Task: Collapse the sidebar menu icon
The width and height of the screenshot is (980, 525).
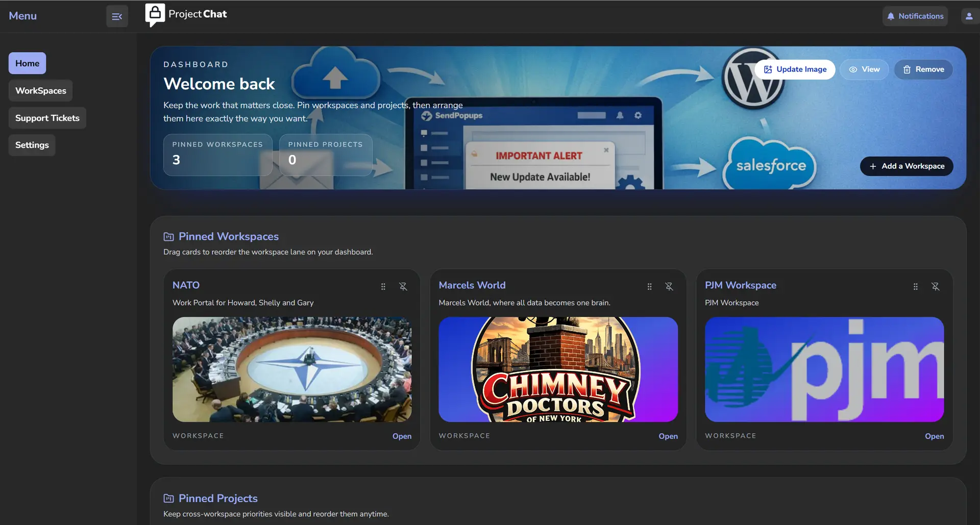Action: tap(117, 16)
